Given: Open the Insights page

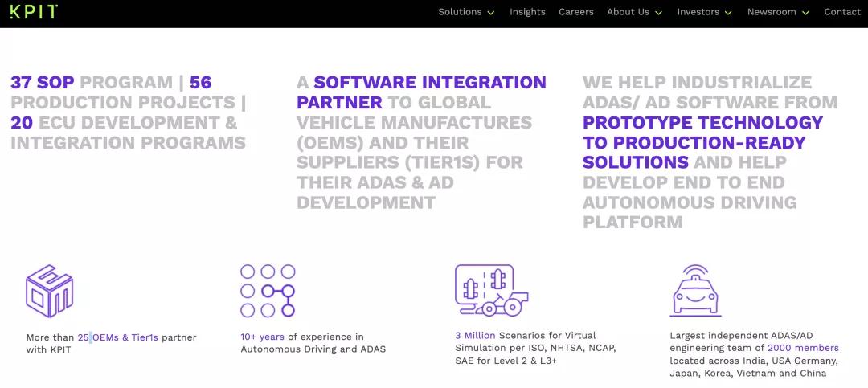Looking at the screenshot, I should pyautogui.click(x=527, y=11).
